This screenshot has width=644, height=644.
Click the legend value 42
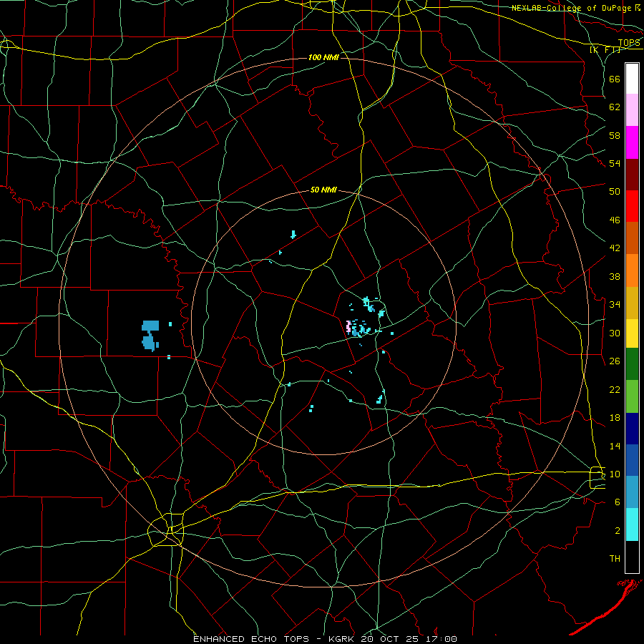(615, 248)
